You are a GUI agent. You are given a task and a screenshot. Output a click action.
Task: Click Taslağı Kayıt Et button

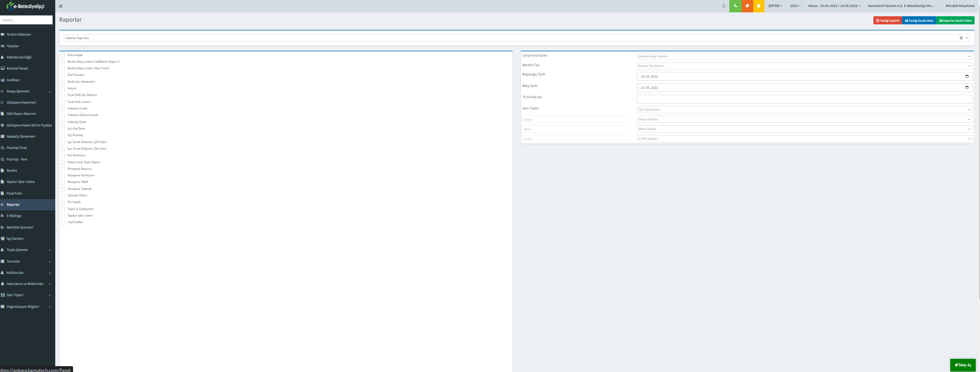(887, 20)
